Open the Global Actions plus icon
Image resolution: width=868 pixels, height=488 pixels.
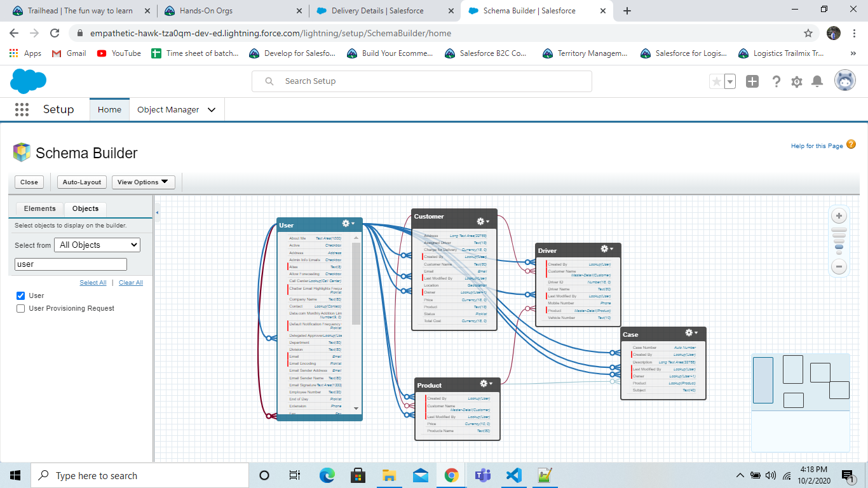tap(752, 81)
